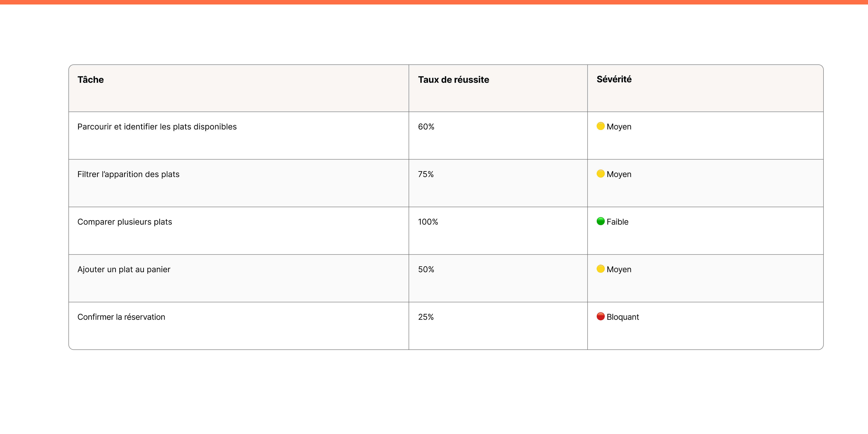868x434 pixels.
Task: Select the Sévérité column header
Action: coord(614,79)
